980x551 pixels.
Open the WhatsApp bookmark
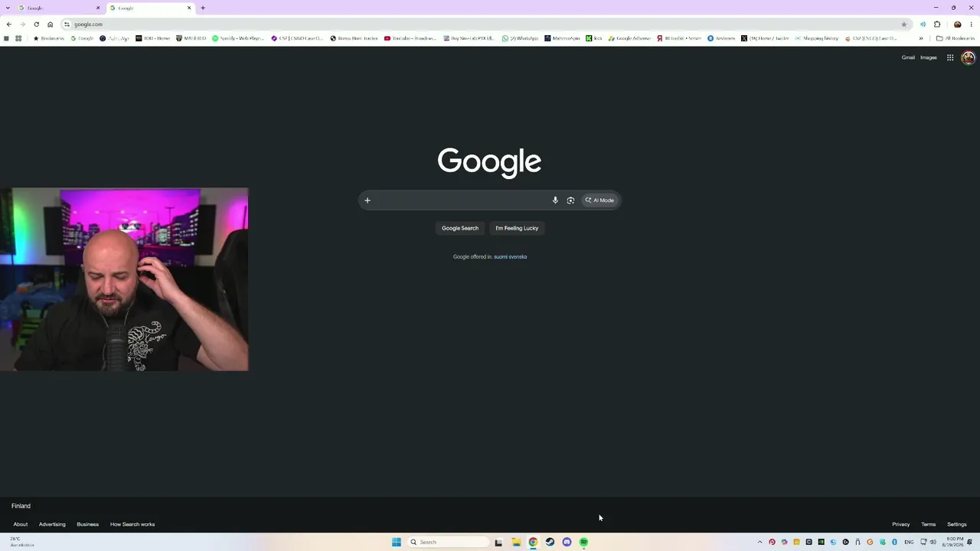click(x=521, y=38)
